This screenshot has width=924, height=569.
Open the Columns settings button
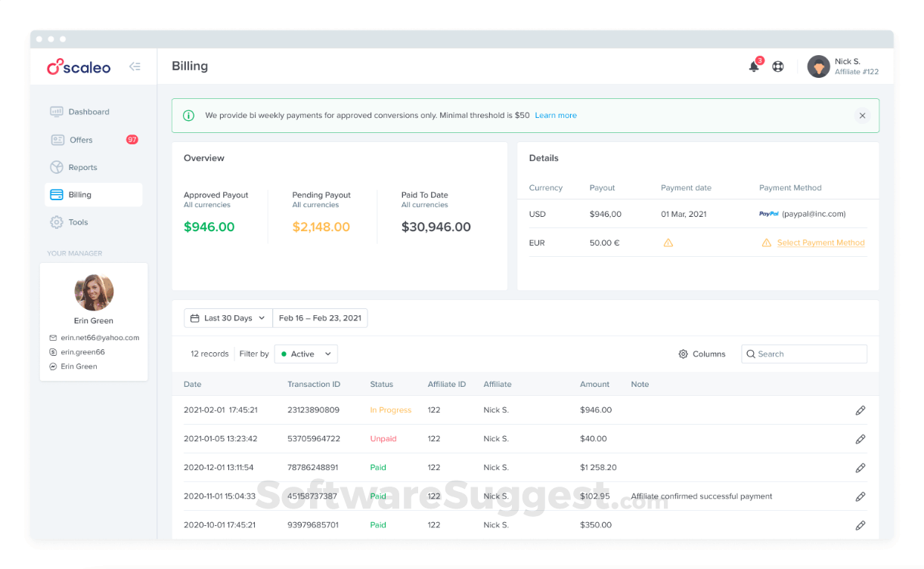(702, 354)
